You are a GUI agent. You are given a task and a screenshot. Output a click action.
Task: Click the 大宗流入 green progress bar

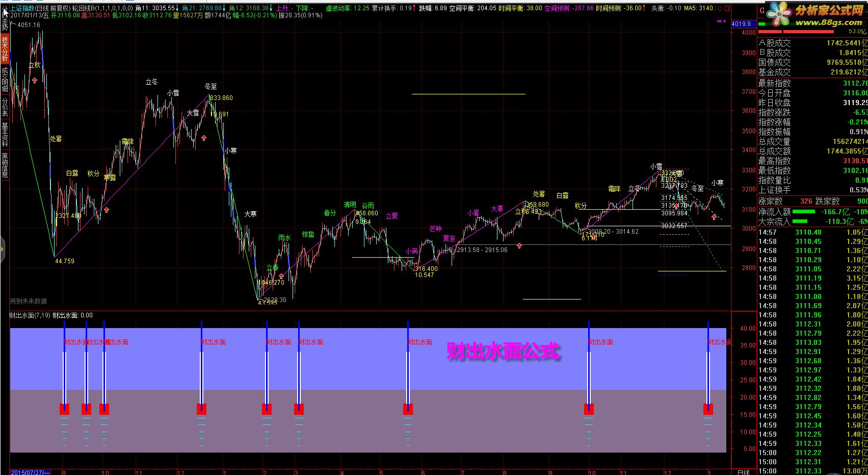click(800, 221)
